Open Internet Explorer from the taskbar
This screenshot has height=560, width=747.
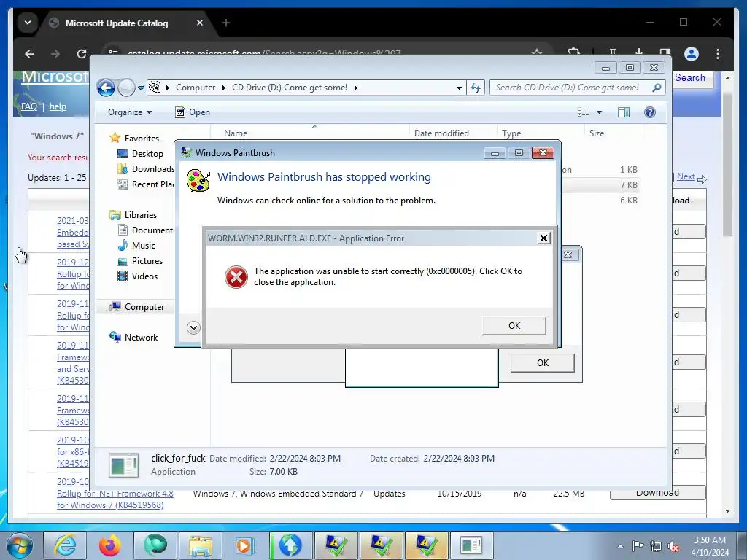[x=65, y=545]
